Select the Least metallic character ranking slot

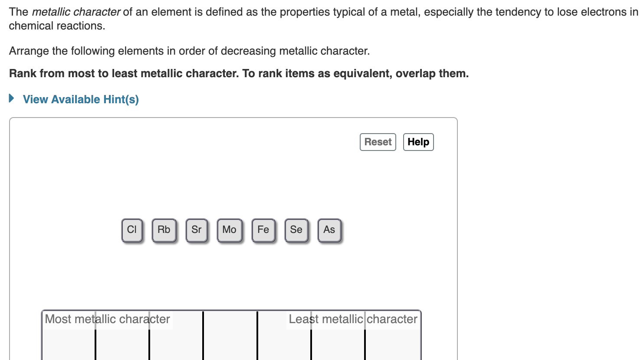[x=393, y=338]
